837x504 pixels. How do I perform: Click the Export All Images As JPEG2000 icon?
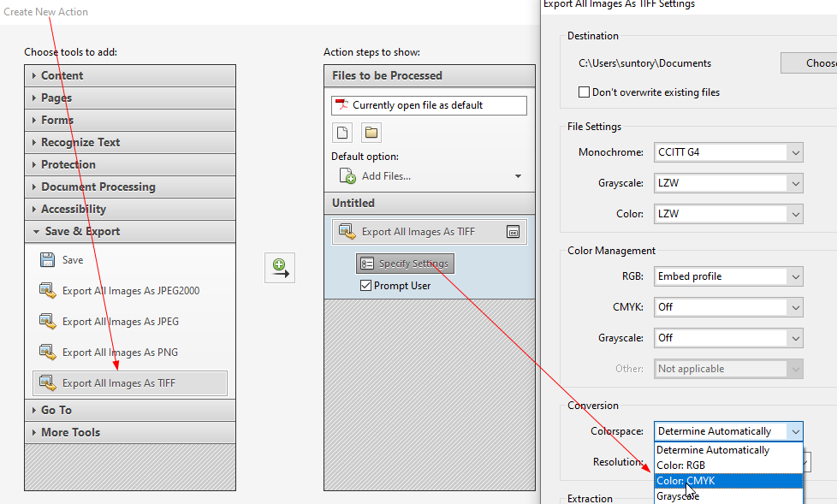tap(48, 291)
